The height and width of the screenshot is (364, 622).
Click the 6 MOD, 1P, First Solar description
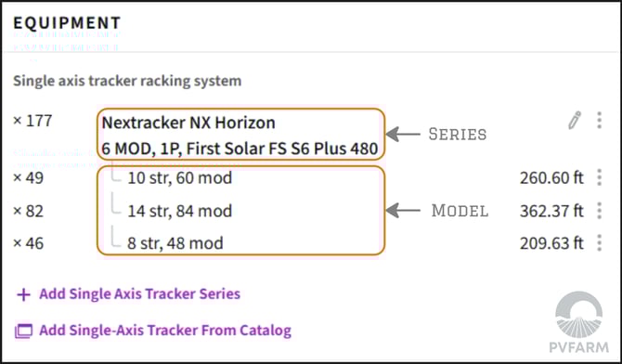click(240, 149)
